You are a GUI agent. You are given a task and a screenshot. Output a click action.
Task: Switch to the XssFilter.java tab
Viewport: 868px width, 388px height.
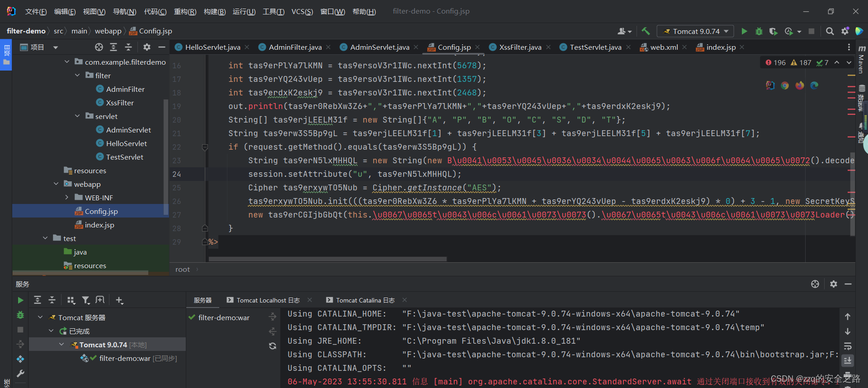tap(520, 47)
